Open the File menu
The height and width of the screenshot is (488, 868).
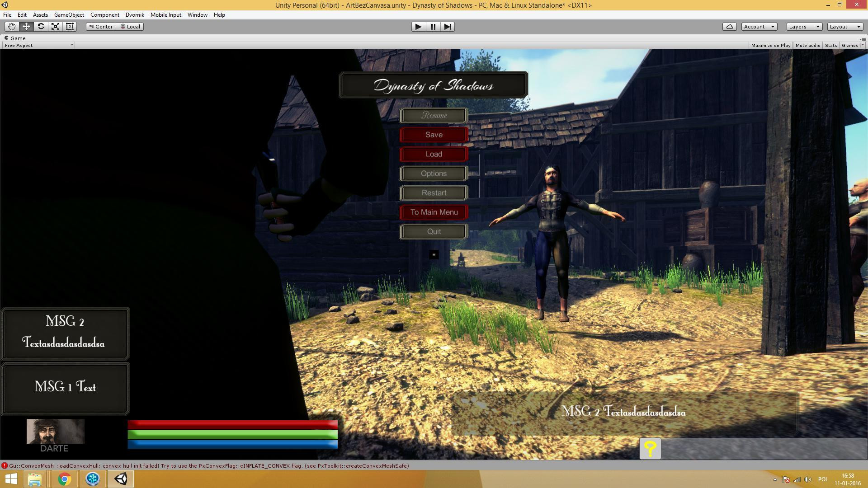[7, 15]
